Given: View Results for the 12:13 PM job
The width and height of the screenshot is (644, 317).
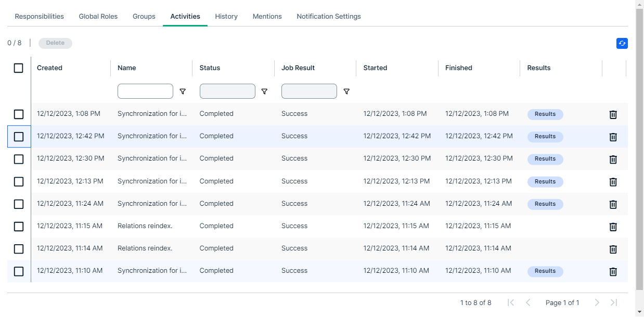Looking at the screenshot, I should (x=545, y=181).
